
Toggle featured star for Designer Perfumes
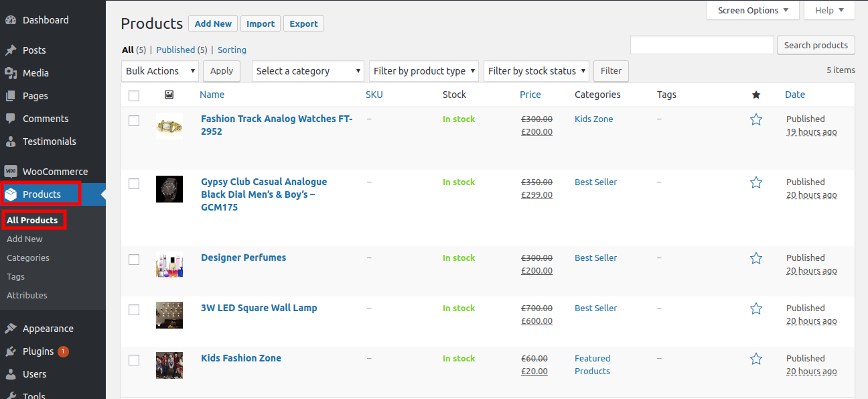[x=756, y=258]
